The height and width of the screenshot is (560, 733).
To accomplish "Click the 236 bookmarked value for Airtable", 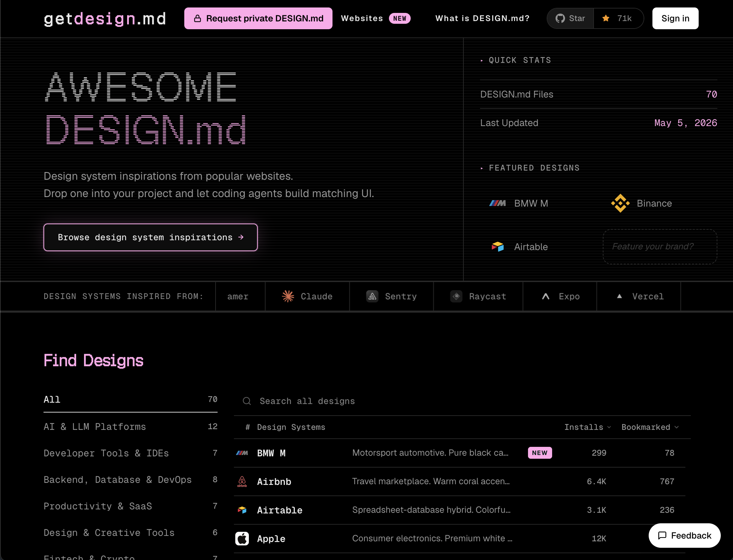I will click(667, 510).
